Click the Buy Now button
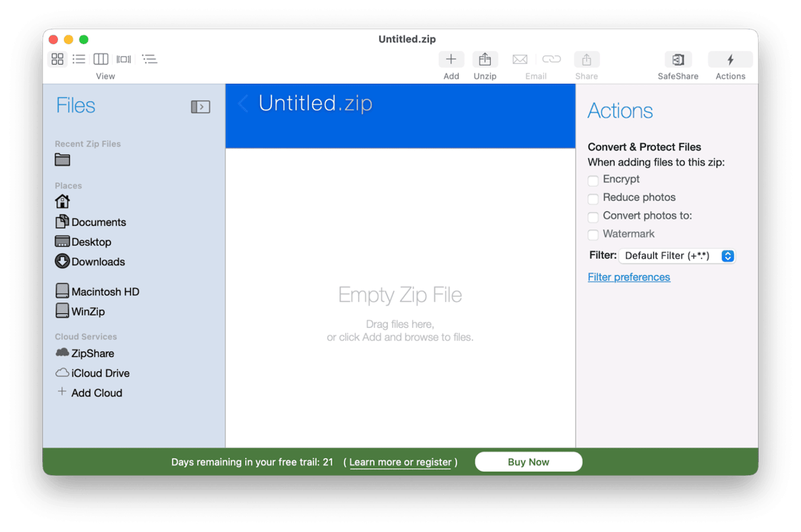 tap(528, 462)
